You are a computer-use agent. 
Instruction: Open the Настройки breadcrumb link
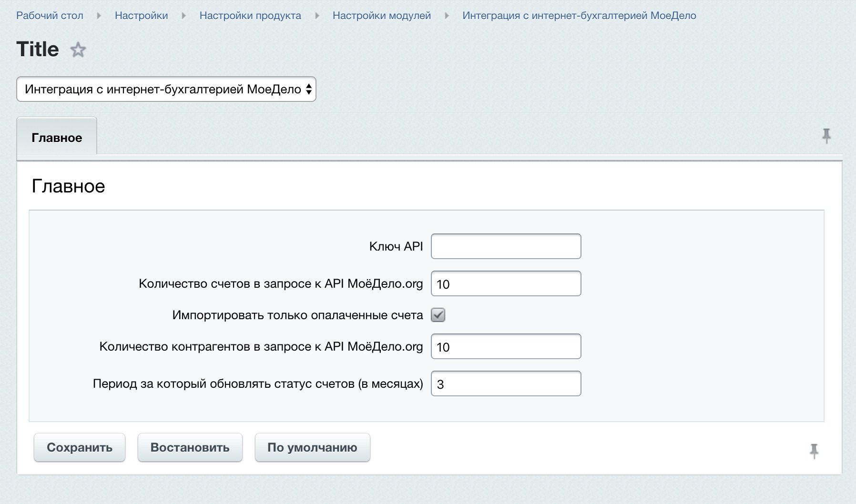[x=140, y=15]
